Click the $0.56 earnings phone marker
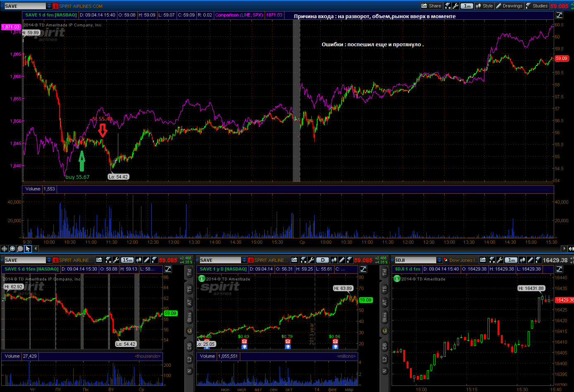This screenshot has width=574, height=392. point(335,342)
